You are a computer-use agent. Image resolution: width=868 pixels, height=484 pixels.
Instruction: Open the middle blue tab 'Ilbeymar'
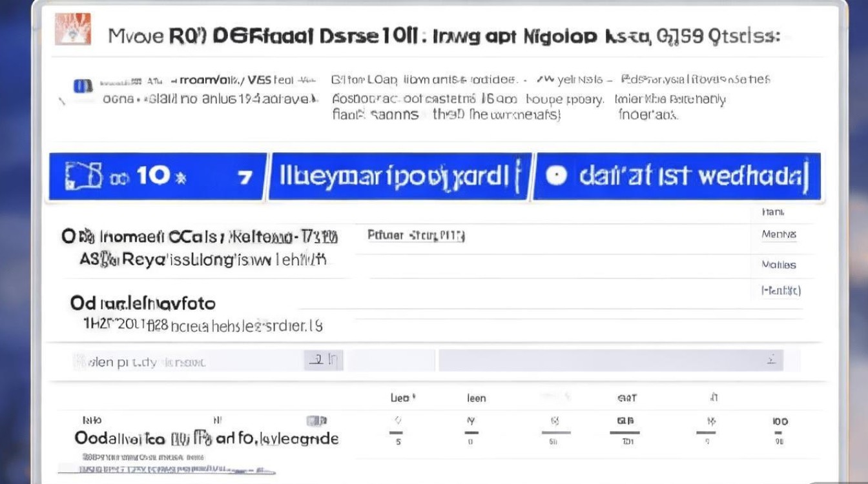(400, 176)
